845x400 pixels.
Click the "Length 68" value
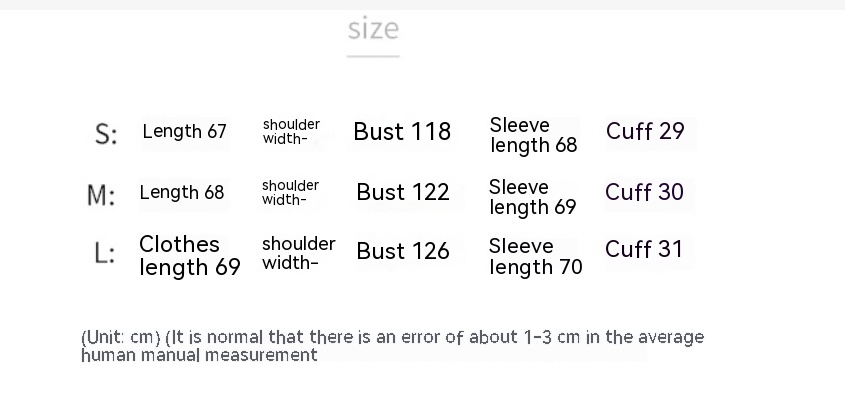182,192
